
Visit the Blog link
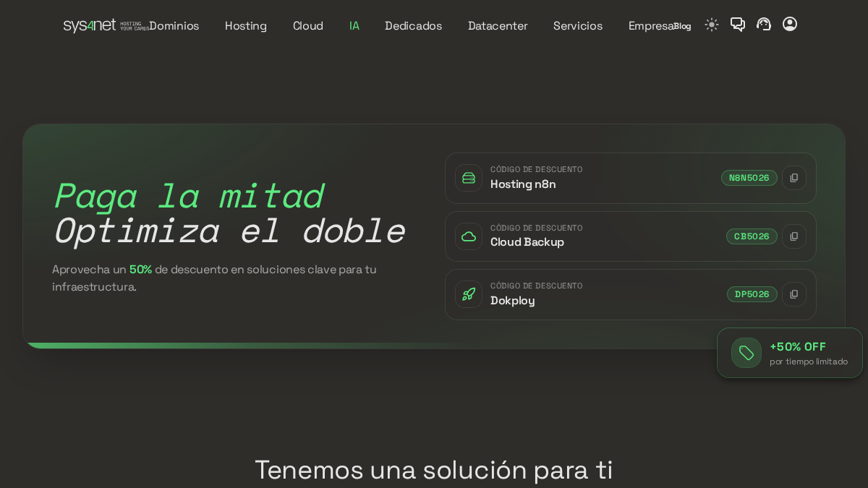683,26
